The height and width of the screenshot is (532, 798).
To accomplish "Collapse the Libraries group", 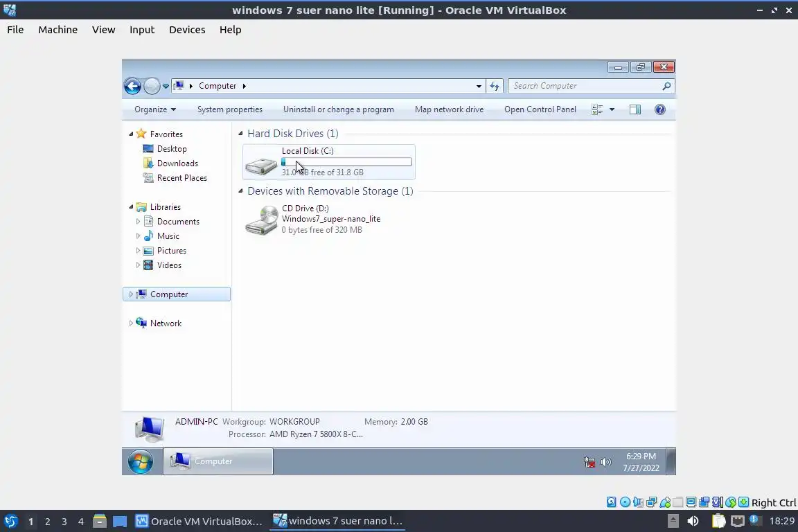I will (131, 206).
